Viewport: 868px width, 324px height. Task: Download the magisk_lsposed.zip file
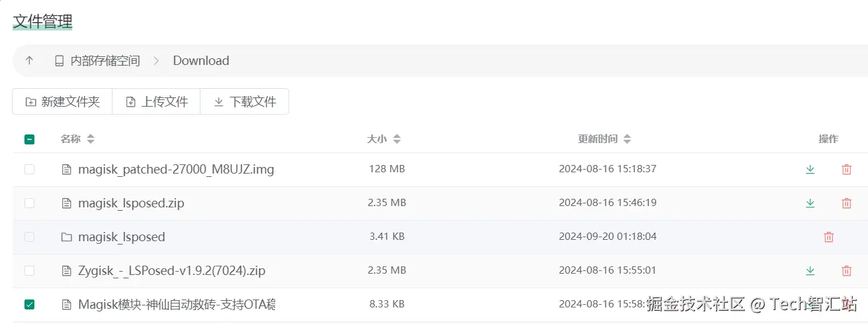pyautogui.click(x=810, y=203)
